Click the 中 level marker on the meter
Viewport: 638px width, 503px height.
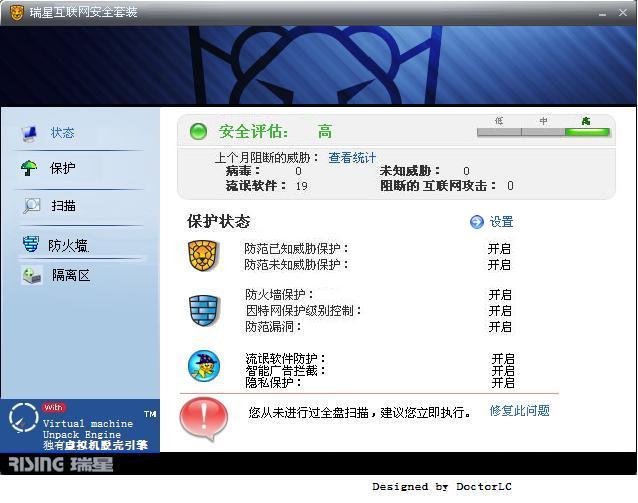(543, 121)
